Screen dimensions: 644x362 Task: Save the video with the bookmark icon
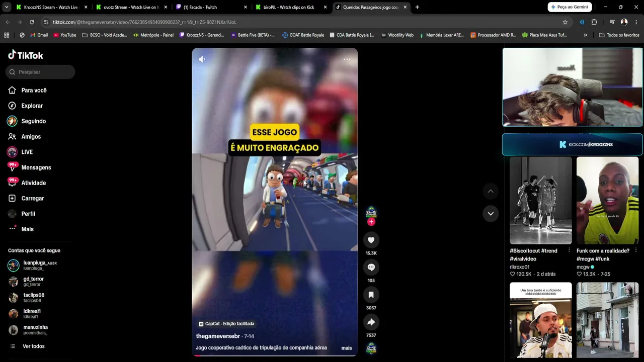tap(371, 295)
